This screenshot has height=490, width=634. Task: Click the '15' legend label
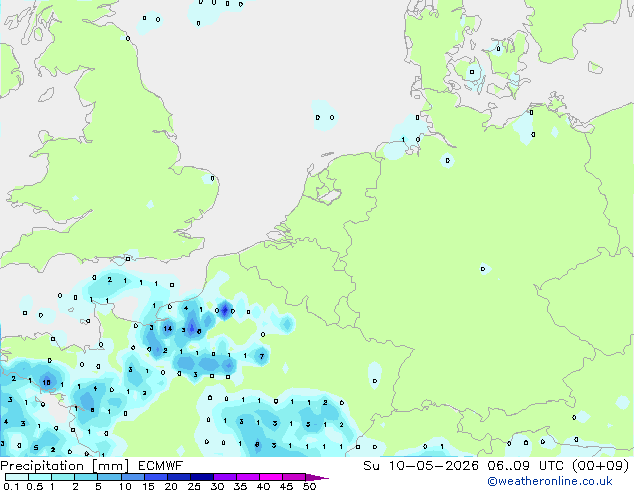pyautogui.click(x=148, y=486)
